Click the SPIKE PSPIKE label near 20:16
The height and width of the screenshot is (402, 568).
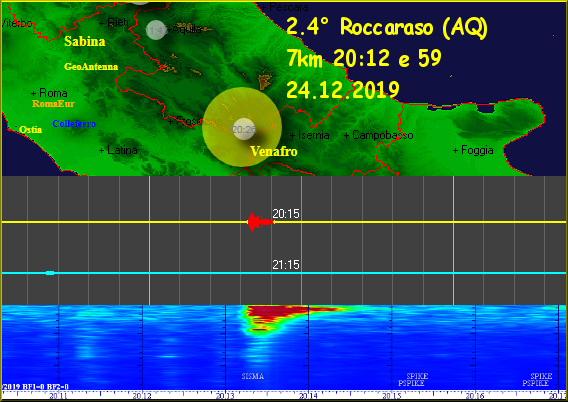(537, 380)
